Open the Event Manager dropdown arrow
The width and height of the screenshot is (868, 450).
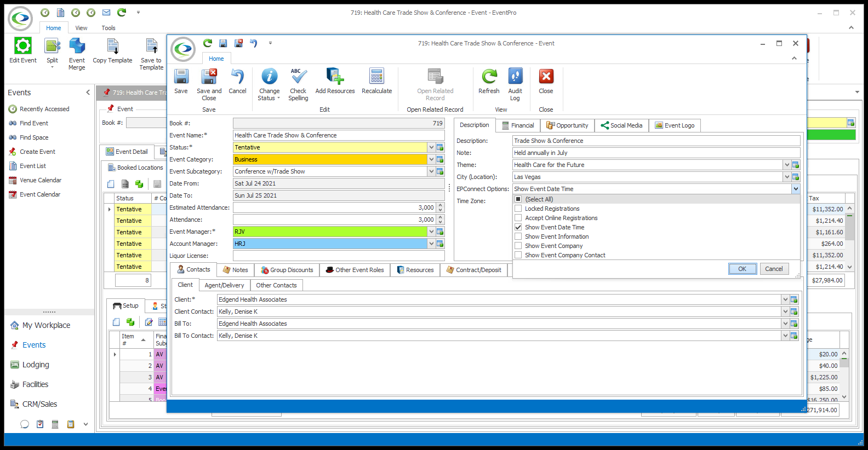coord(431,232)
